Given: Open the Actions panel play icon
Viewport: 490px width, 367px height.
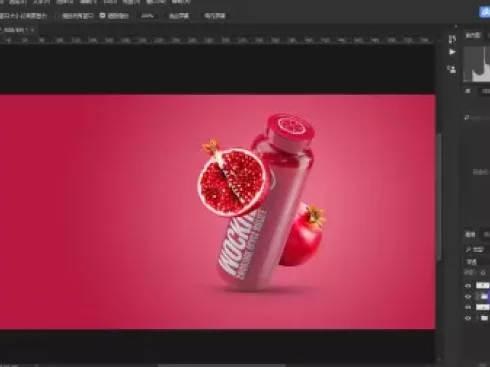Looking at the screenshot, I should [452, 52].
